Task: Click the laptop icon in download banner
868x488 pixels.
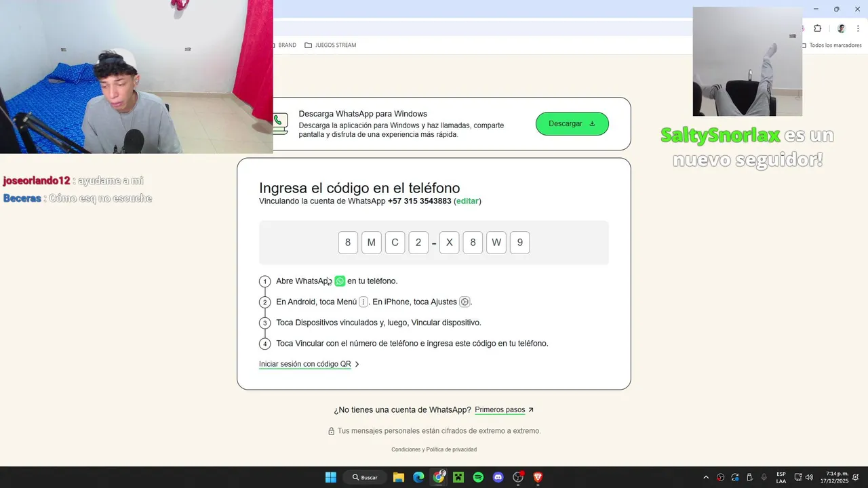Action: pos(280,123)
